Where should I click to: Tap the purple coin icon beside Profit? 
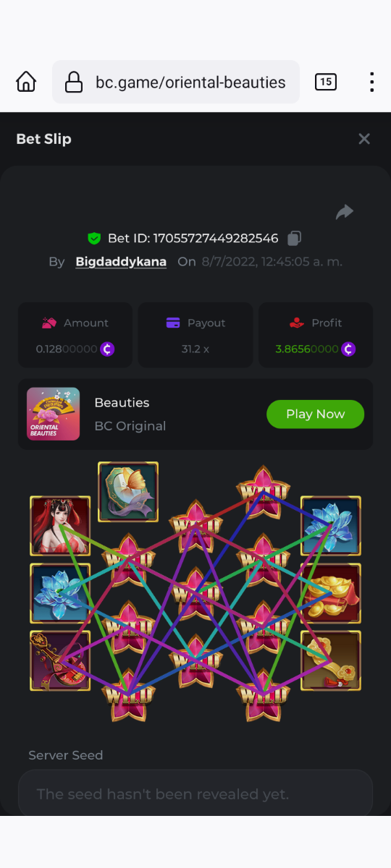point(348,349)
